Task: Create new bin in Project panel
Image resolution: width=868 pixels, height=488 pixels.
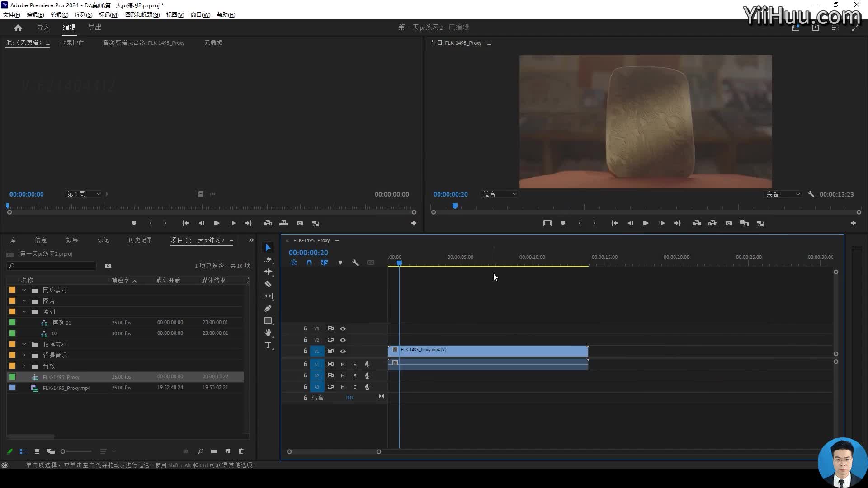Action: pos(214,451)
